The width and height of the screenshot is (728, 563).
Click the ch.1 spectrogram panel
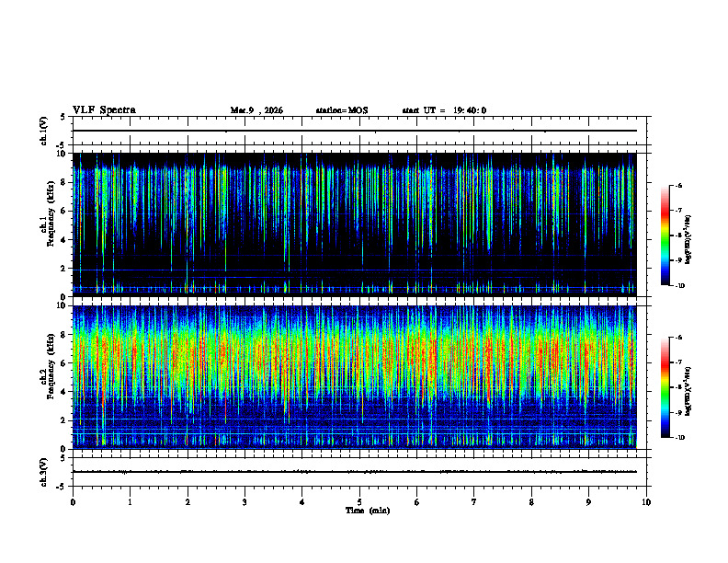pos(354,224)
